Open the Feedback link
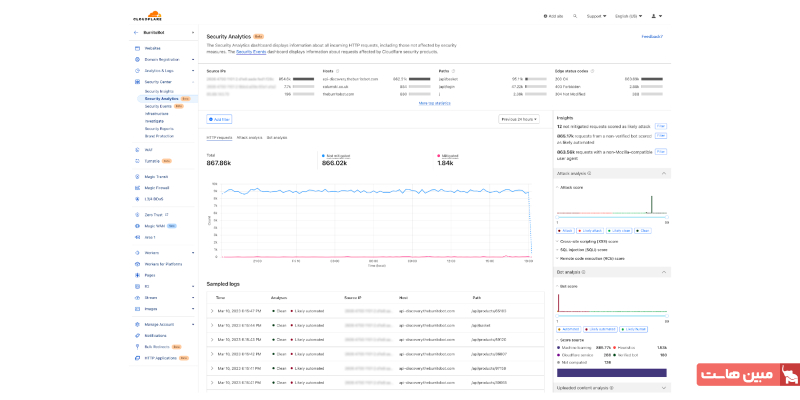Screen dimensions: 800x400 (652, 37)
